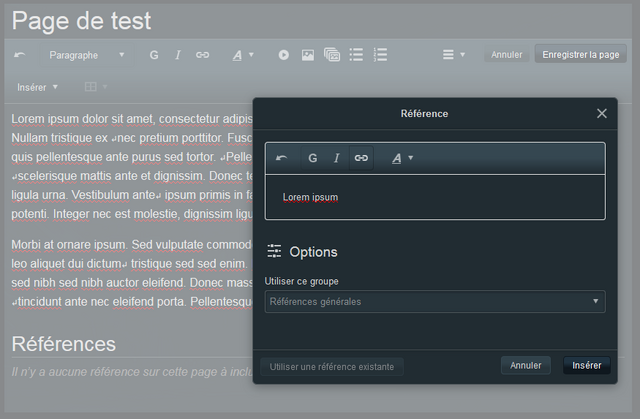The width and height of the screenshot is (640, 419).
Task: Click the Référence dialog title
Action: [x=424, y=113]
